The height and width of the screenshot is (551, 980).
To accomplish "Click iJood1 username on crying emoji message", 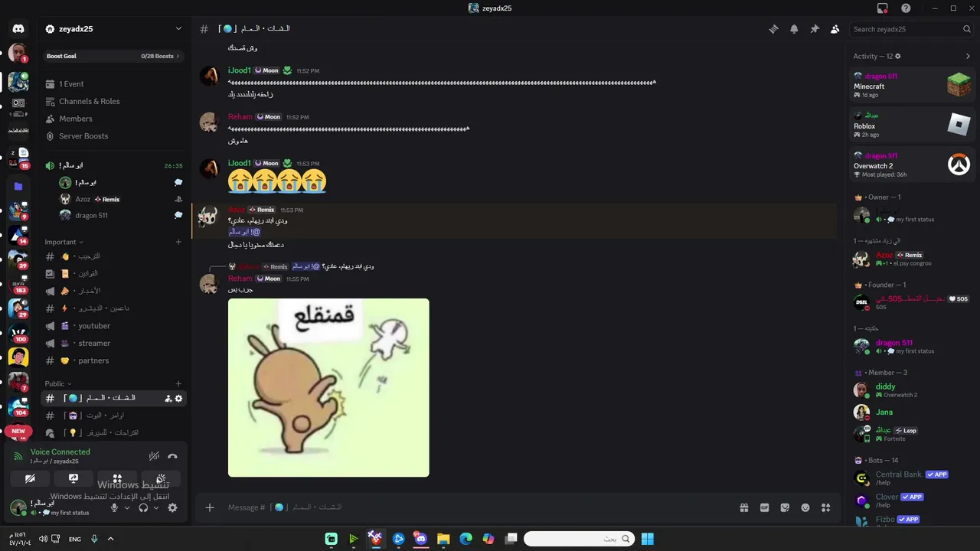I will [x=240, y=163].
